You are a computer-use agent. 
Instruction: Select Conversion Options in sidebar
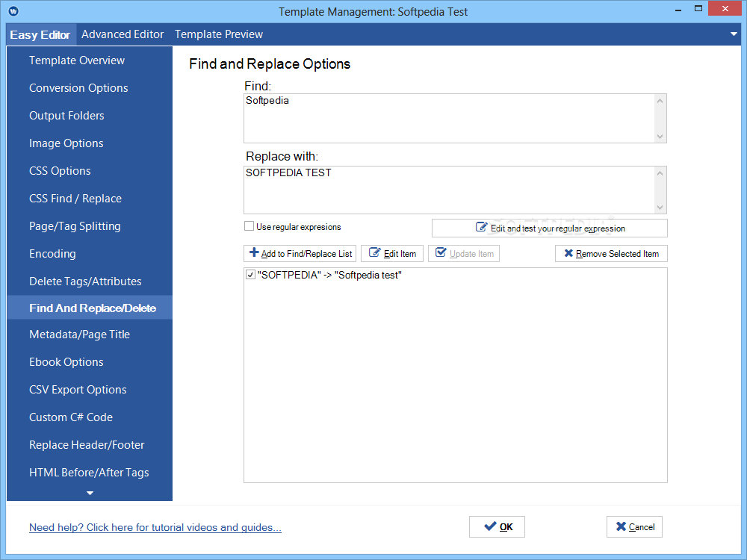[x=90, y=88]
